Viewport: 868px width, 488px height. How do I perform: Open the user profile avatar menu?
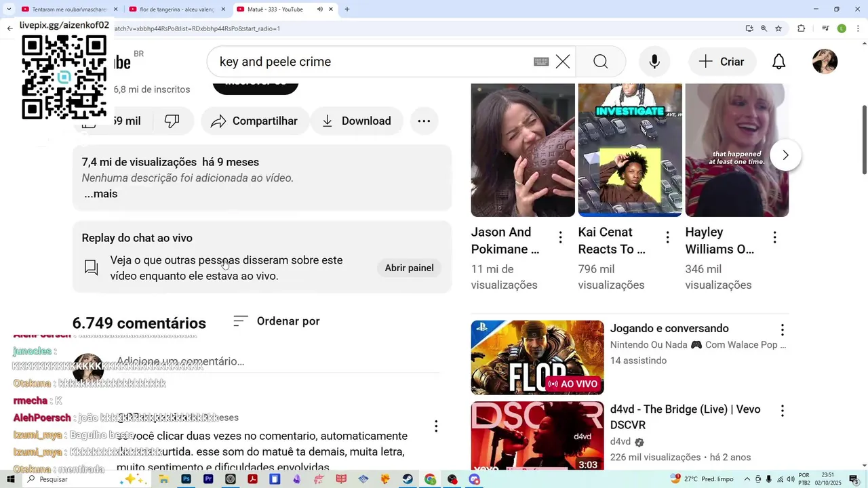pyautogui.click(x=825, y=62)
